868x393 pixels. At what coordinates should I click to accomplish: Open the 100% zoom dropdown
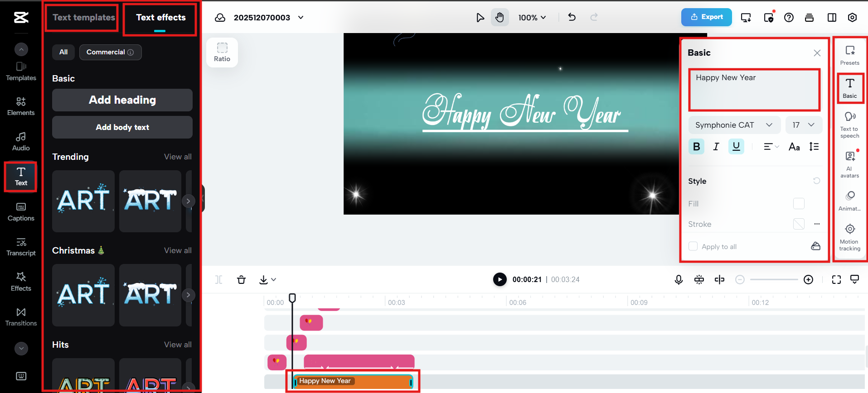pyautogui.click(x=532, y=18)
